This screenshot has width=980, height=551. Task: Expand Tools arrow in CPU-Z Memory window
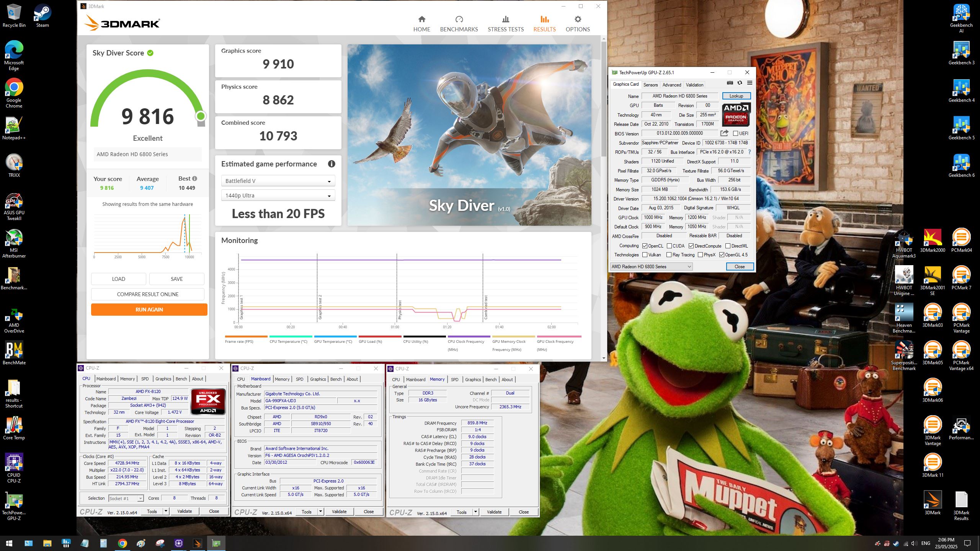click(475, 512)
